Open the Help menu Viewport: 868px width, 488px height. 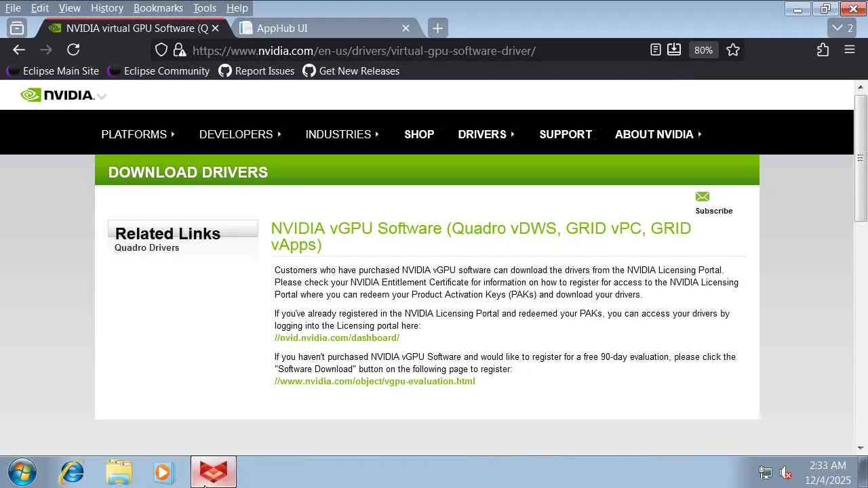coord(237,8)
